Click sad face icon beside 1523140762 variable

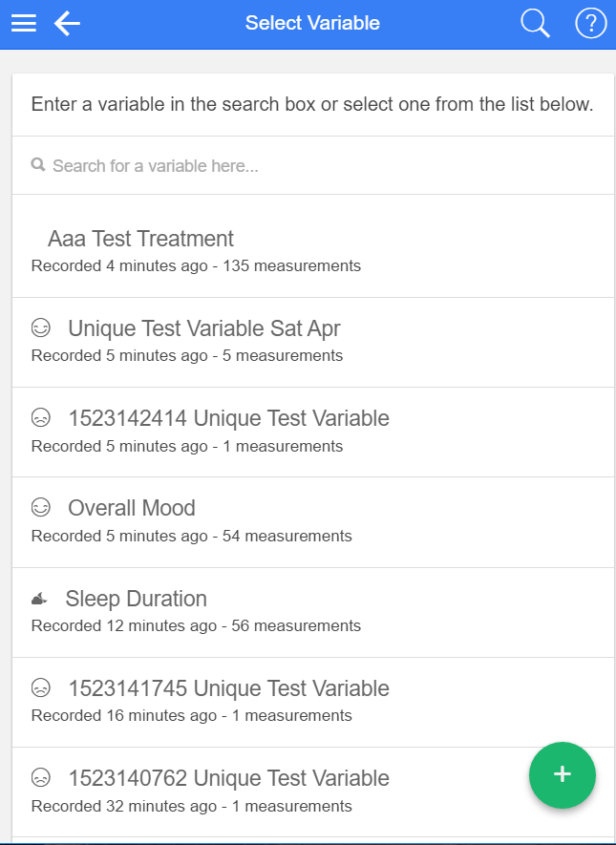(40, 778)
